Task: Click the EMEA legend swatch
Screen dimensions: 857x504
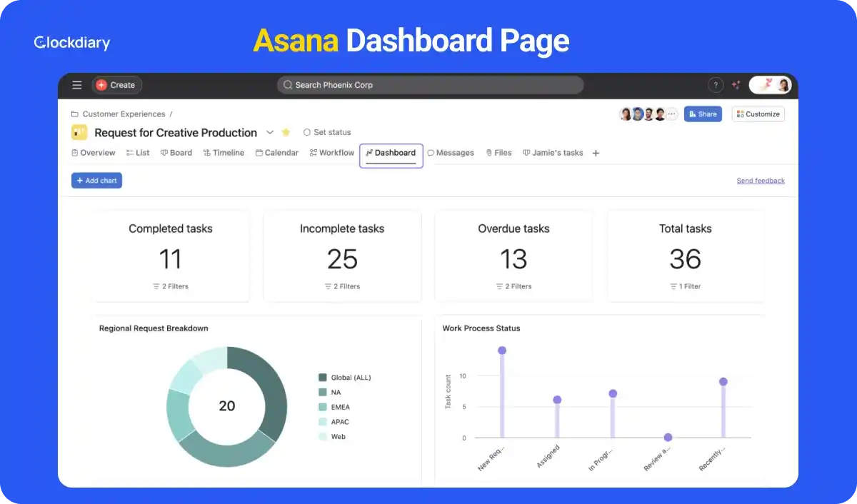Action: tap(323, 407)
